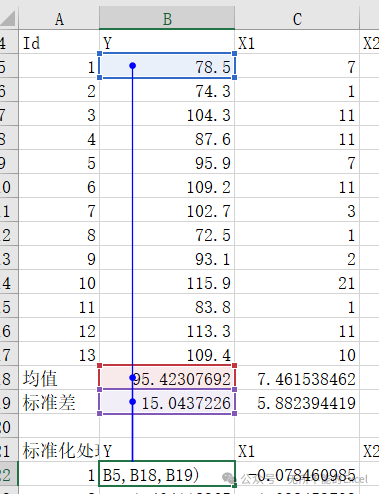Click the Id header cell
This screenshot has width=379, height=494.
pos(59,42)
